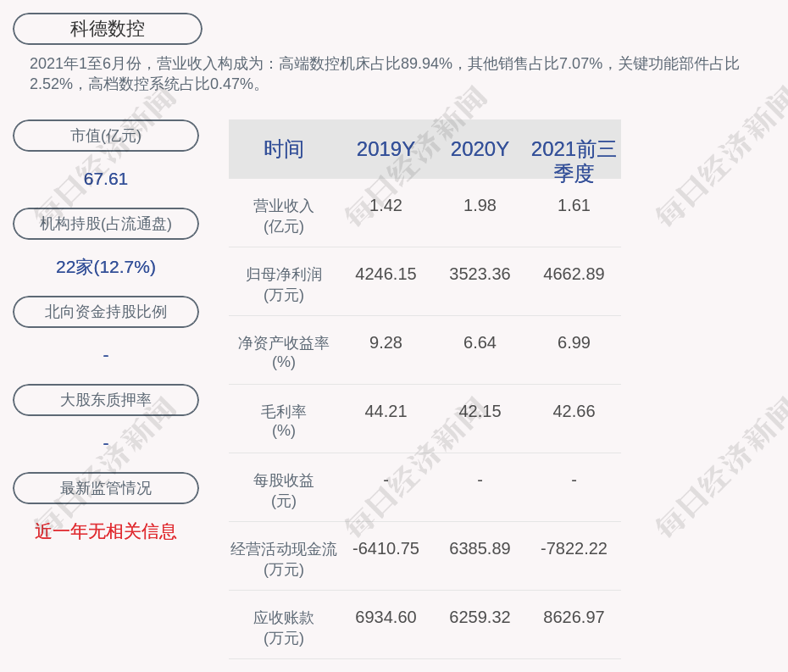Click the 归母净利润(万元) row label
The height and width of the screenshot is (672, 788).
[284, 285]
